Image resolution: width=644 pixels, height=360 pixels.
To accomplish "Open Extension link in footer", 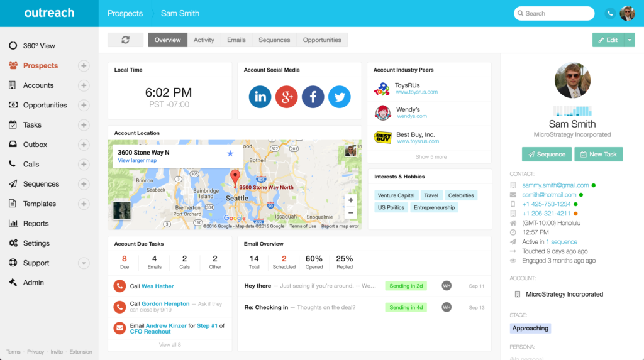I will [x=81, y=352].
